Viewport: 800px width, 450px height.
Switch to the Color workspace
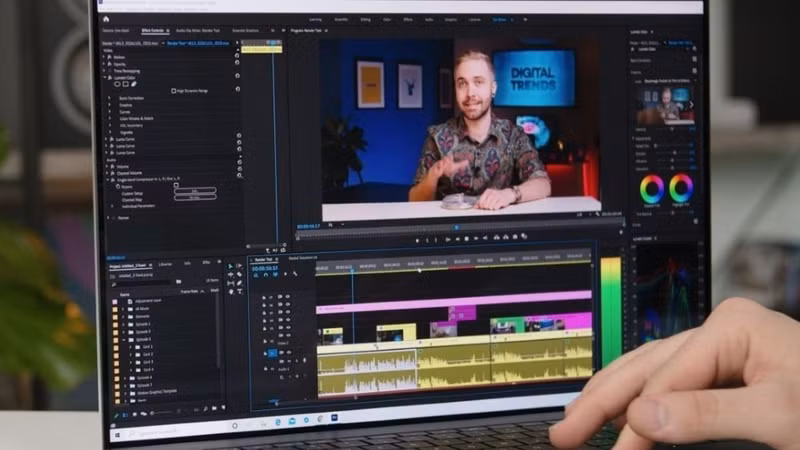click(387, 19)
